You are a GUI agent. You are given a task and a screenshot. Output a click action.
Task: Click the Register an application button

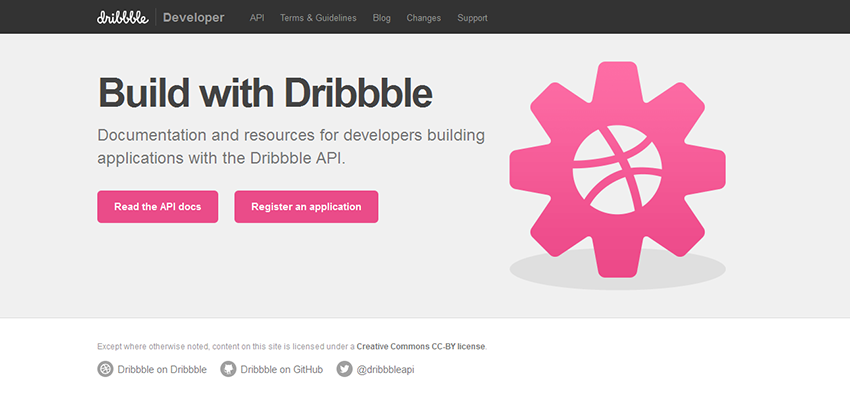click(x=306, y=207)
